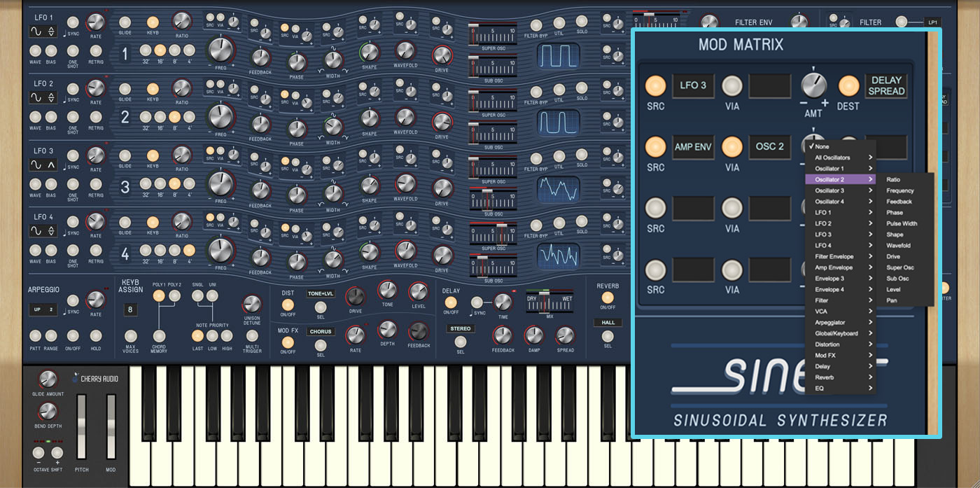The height and width of the screenshot is (488, 980).
Task: Click oscillator 1 SUPER OSC slider
Action: tap(493, 34)
